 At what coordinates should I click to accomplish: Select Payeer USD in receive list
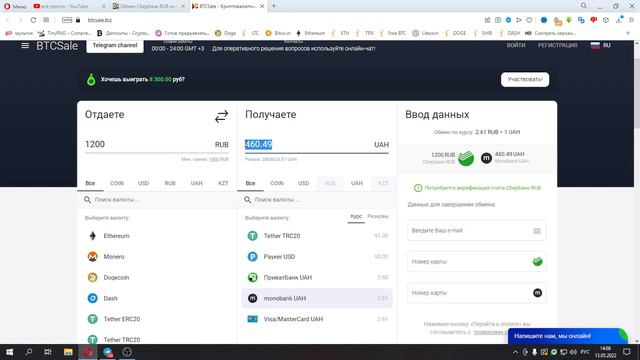[x=317, y=257]
